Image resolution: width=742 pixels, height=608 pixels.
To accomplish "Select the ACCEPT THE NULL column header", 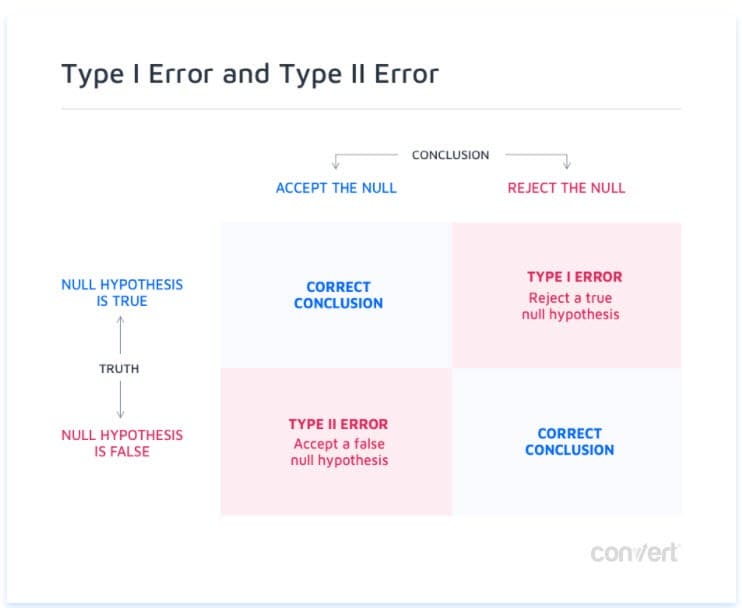I will [x=336, y=187].
